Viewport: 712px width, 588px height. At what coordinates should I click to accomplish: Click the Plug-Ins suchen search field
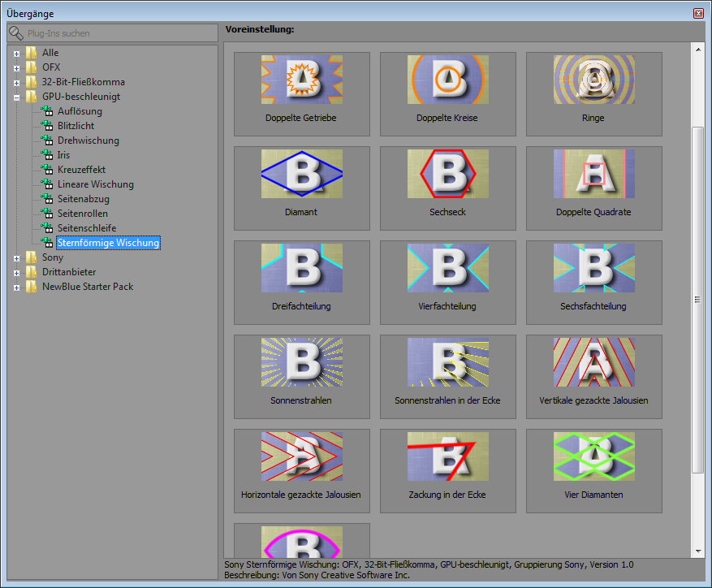coord(118,33)
